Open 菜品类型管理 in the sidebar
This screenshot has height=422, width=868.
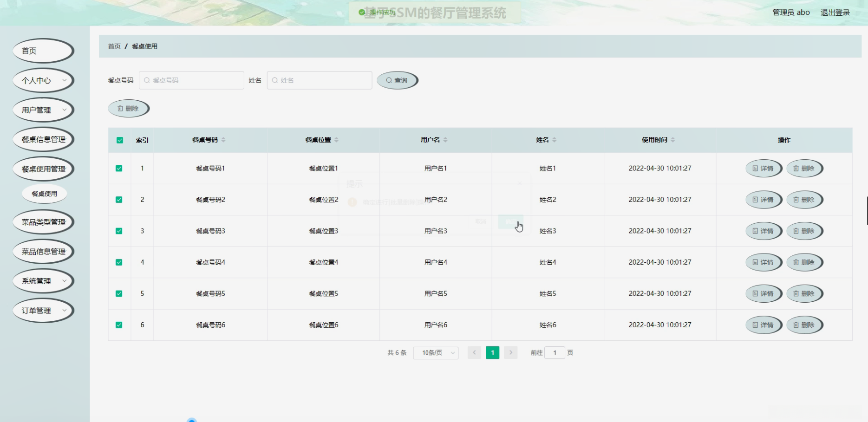point(43,222)
